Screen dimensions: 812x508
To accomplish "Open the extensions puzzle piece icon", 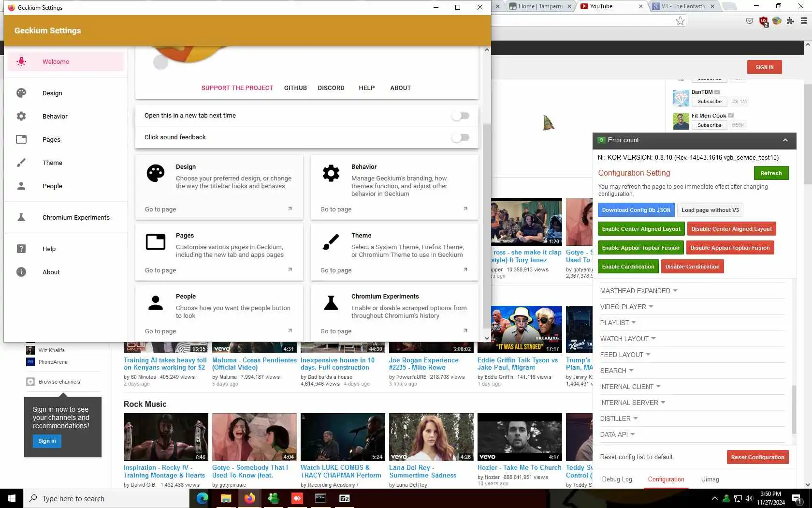I will (790, 21).
